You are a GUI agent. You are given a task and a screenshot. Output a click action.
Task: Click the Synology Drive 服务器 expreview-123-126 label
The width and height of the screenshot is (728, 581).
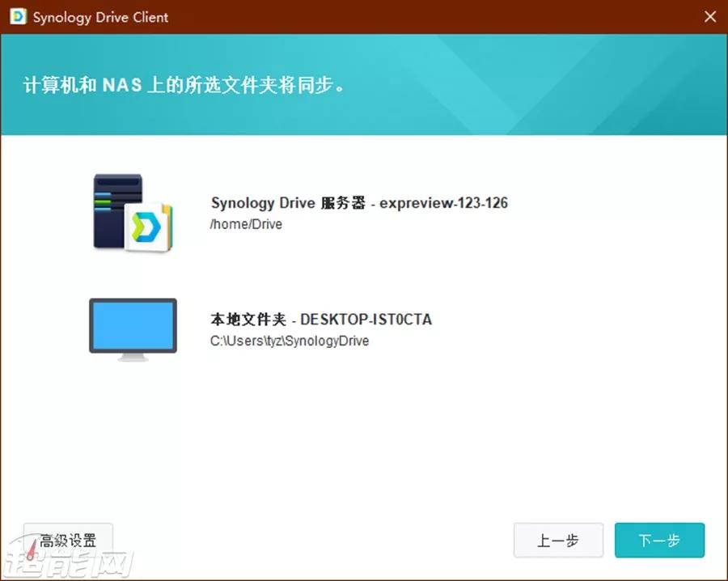pyautogui.click(x=359, y=203)
